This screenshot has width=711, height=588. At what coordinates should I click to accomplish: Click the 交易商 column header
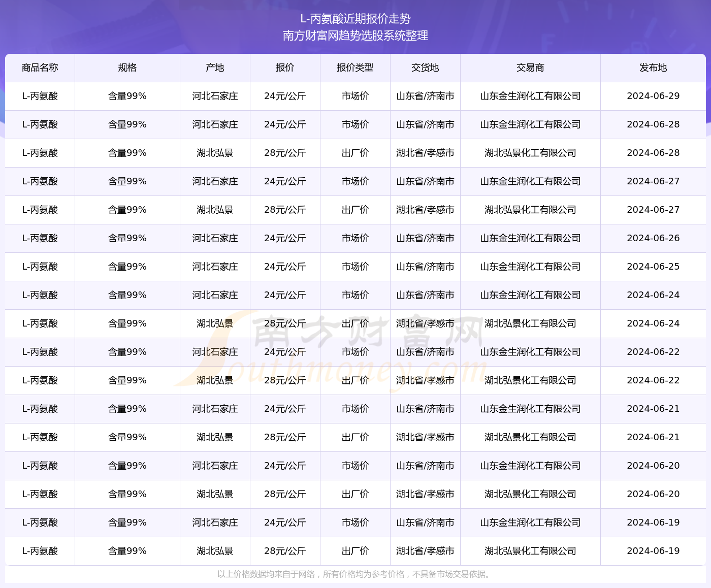pos(530,68)
